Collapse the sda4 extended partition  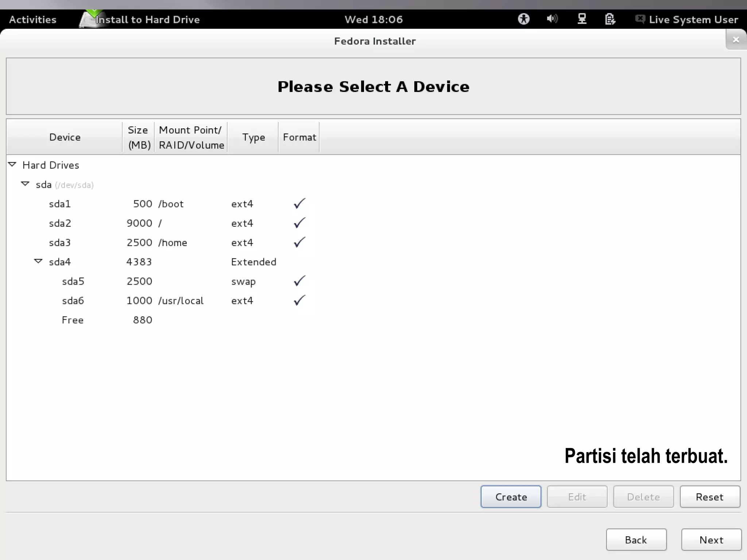(38, 261)
